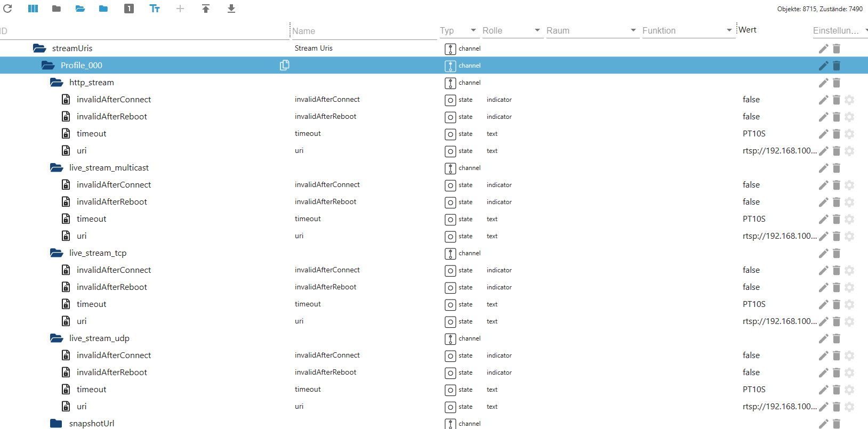868x429 pixels.
Task: Click the false value of live_stream_udp invalidAfterReboot
Action: (x=751, y=372)
